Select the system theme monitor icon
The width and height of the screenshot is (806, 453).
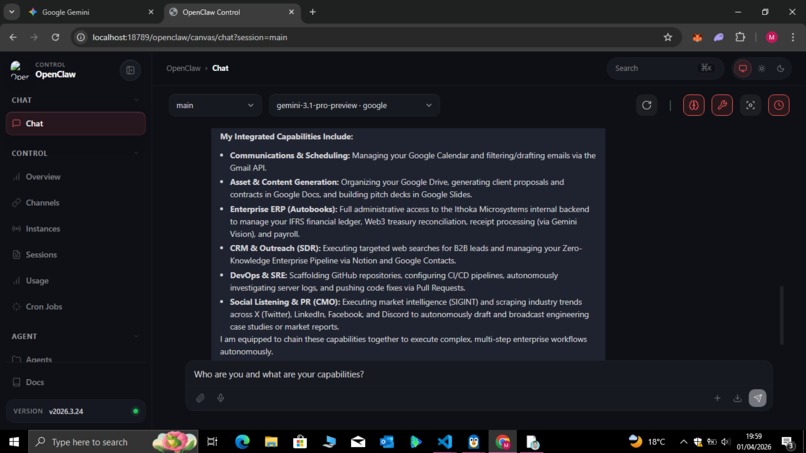(743, 68)
